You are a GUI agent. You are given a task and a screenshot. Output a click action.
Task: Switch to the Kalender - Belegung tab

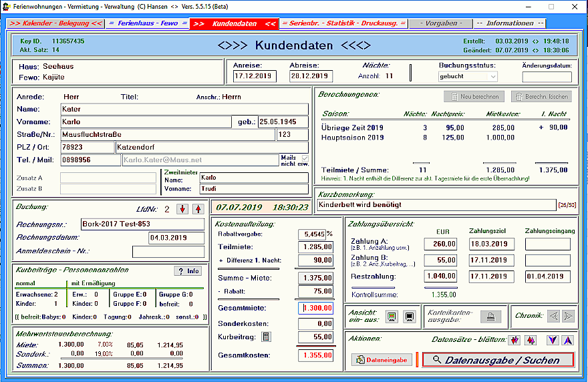56,23
